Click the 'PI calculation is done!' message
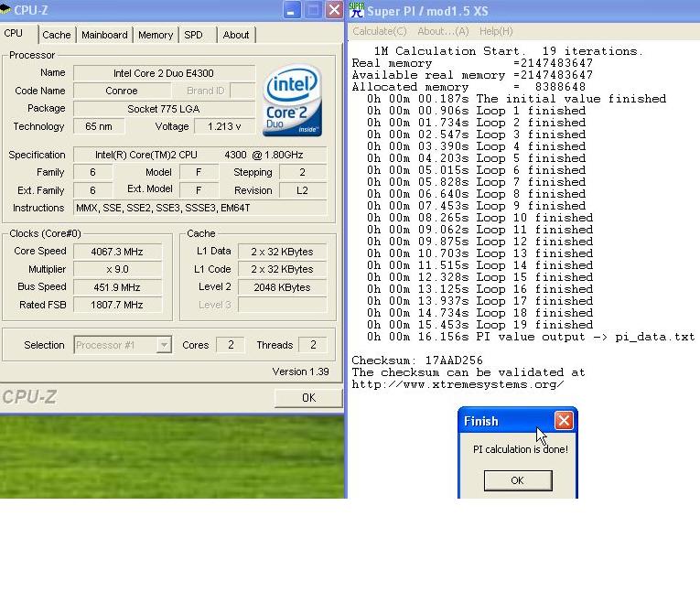The image size is (700, 592). (x=521, y=449)
